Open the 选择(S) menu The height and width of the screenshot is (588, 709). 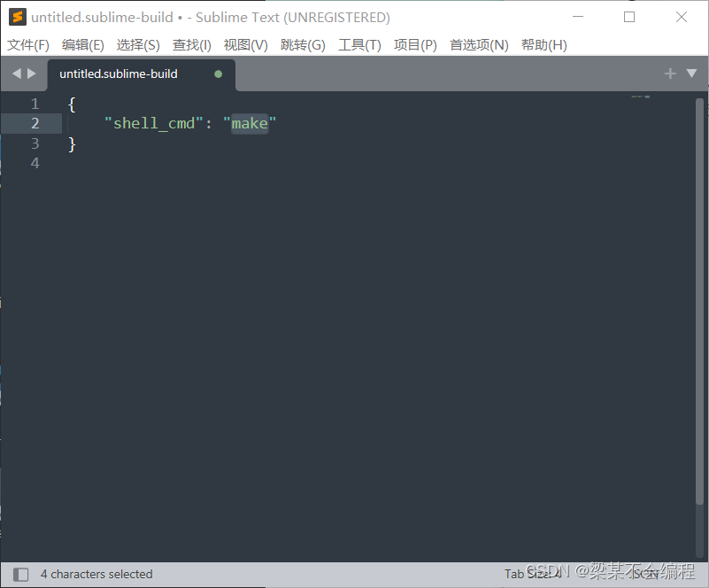pos(138,45)
